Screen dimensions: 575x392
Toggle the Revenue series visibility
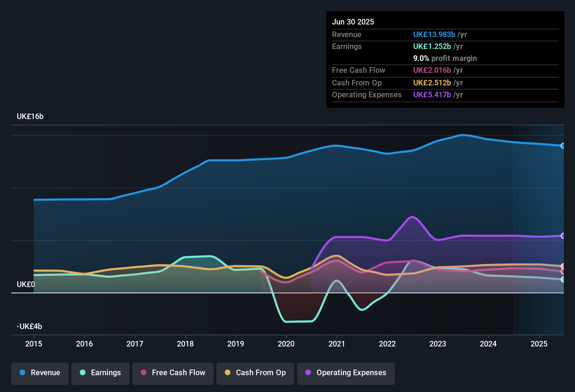40,373
